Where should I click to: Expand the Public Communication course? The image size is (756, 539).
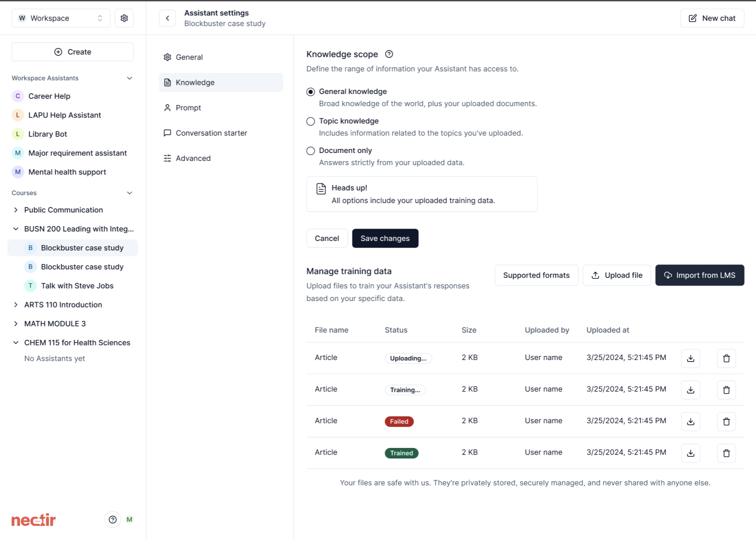click(15, 210)
